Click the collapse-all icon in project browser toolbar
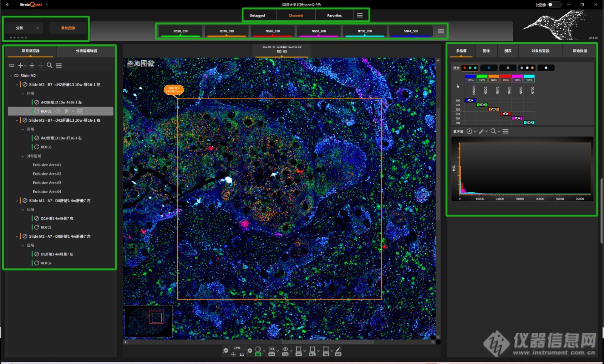 (32, 66)
